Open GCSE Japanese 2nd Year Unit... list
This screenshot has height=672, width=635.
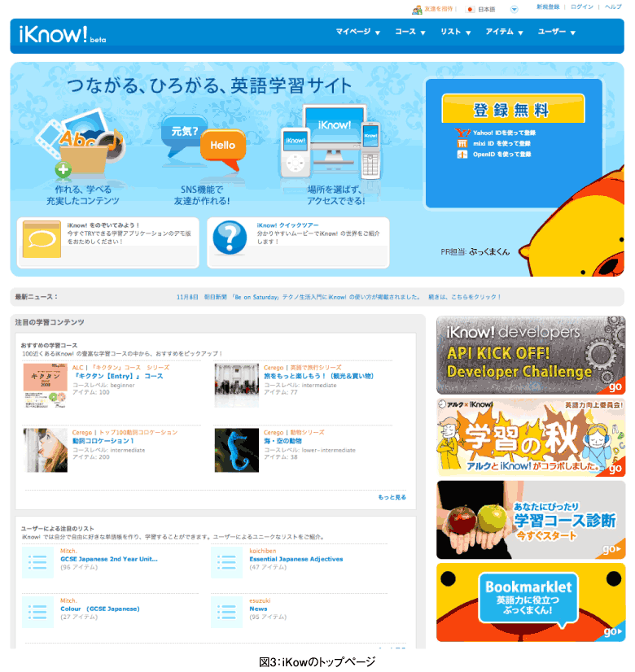pos(109,559)
